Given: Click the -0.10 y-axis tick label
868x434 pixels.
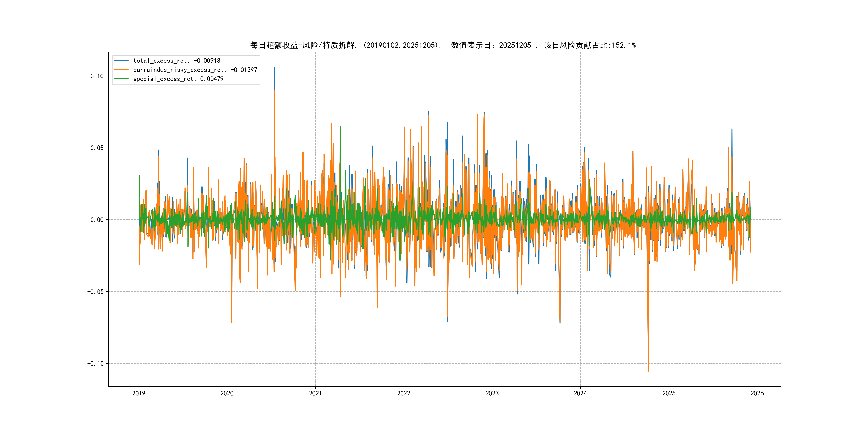Looking at the screenshot, I should click(95, 364).
